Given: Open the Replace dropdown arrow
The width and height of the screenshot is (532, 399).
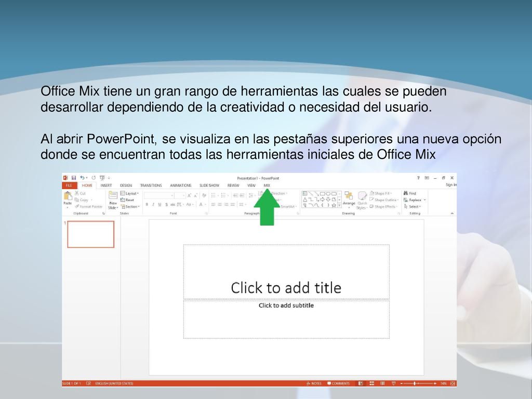Looking at the screenshot, I should (424, 200).
